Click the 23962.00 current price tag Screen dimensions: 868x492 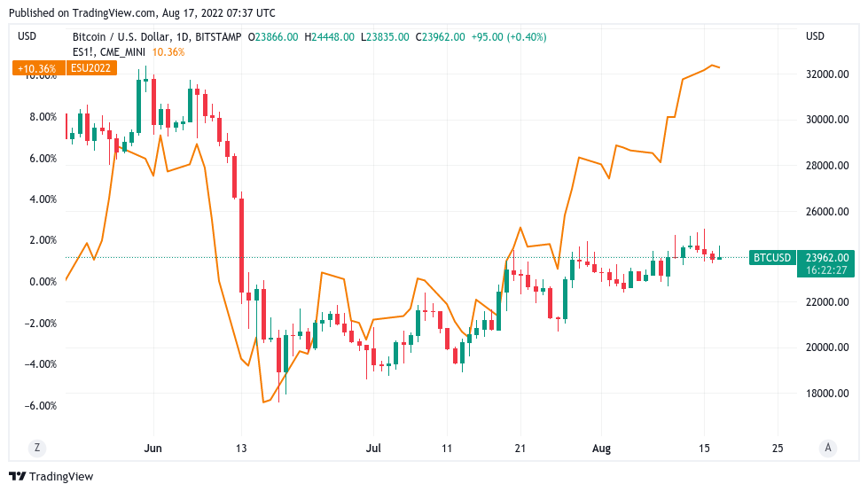coord(826,258)
